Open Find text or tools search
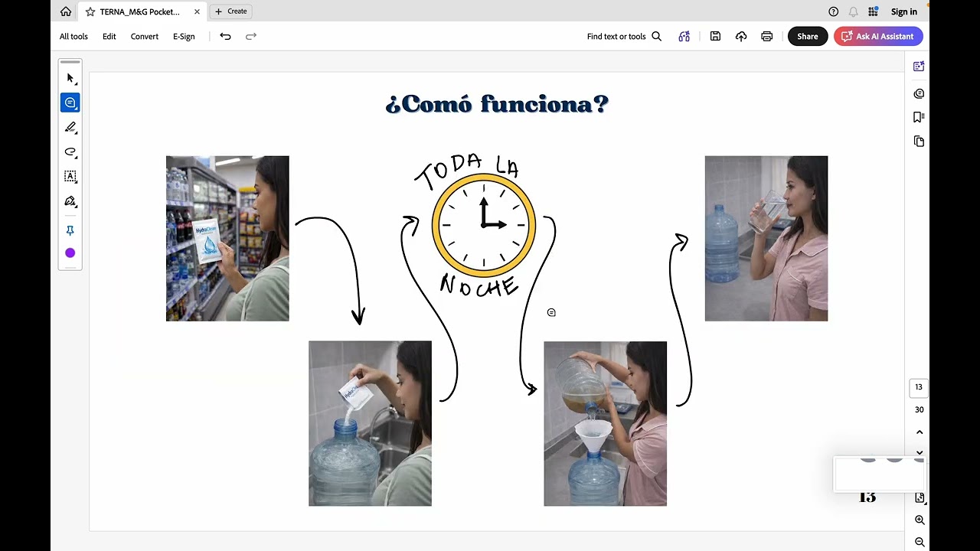 pos(624,36)
